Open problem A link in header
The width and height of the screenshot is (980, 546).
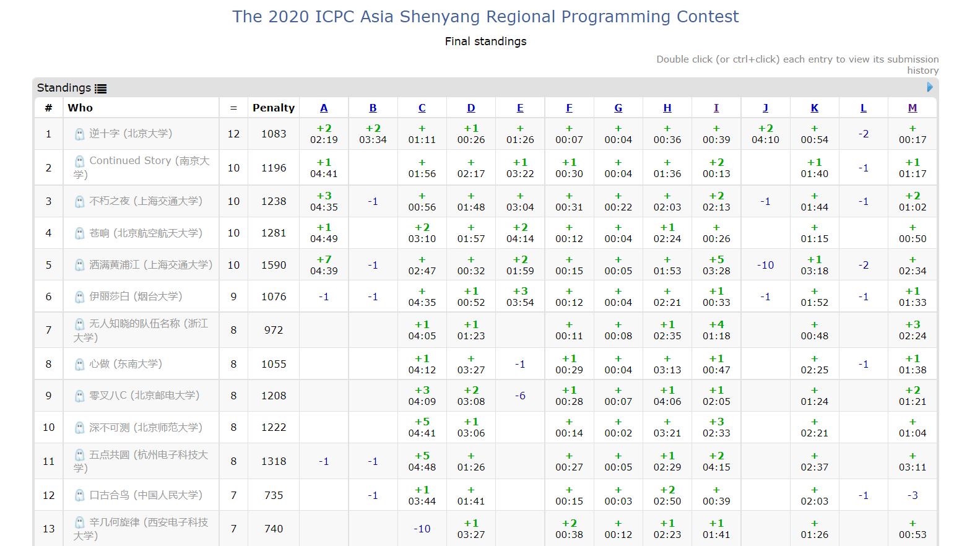click(x=324, y=108)
